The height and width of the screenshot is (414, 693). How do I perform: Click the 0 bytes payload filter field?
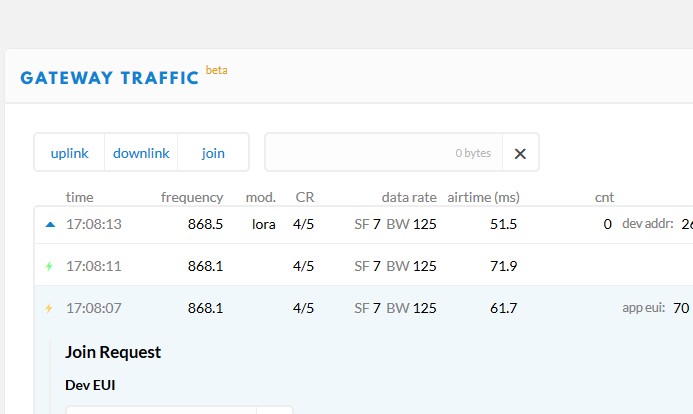click(x=383, y=153)
